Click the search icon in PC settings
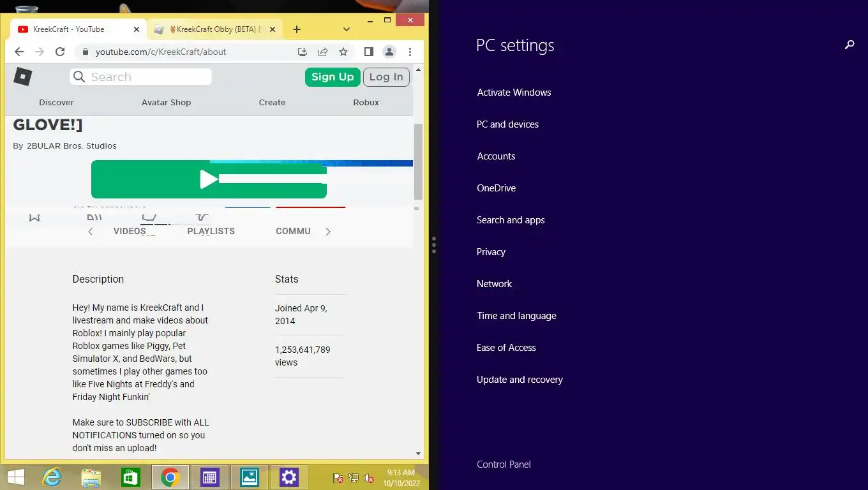 click(849, 45)
